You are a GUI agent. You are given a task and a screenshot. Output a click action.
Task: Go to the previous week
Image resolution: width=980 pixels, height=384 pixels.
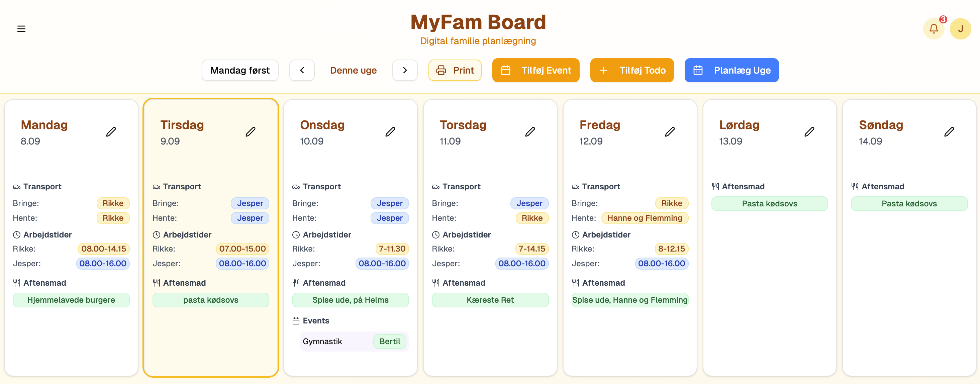(x=302, y=70)
